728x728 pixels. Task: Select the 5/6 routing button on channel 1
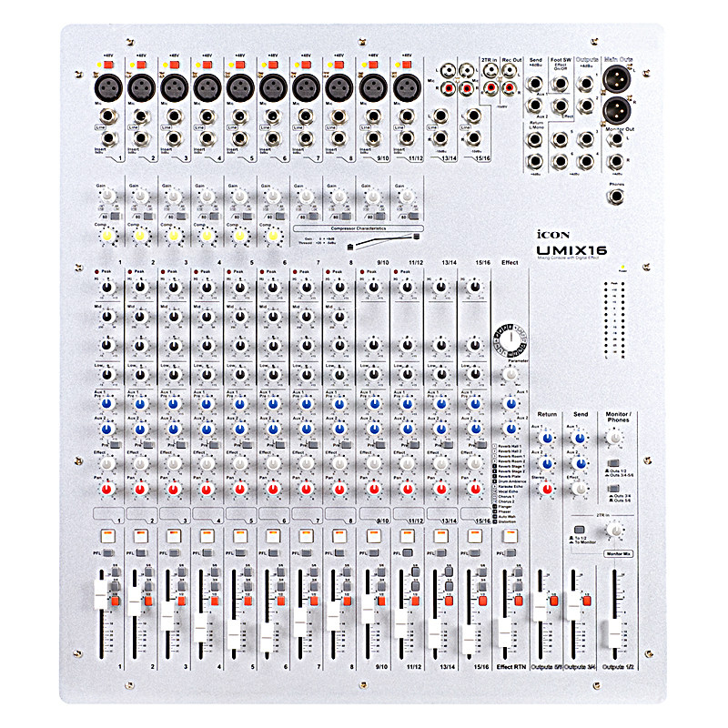tap(116, 571)
